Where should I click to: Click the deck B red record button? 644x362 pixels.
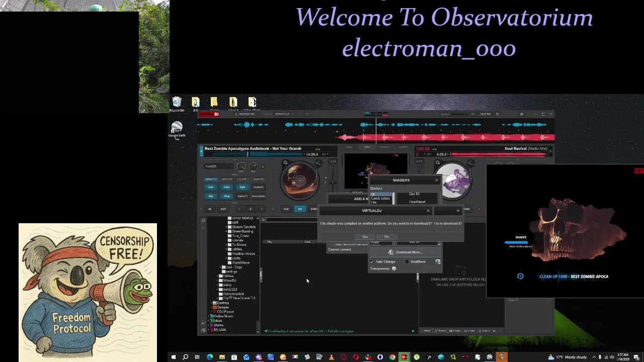479,209
